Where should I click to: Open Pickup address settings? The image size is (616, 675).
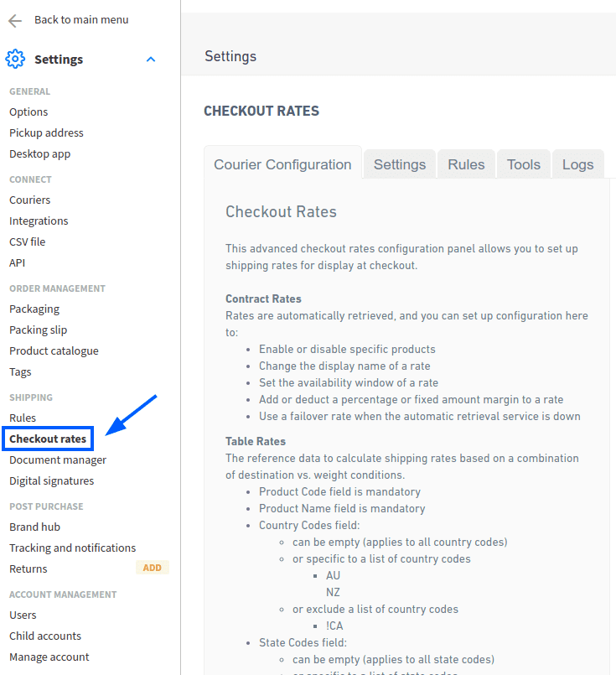[x=46, y=132]
